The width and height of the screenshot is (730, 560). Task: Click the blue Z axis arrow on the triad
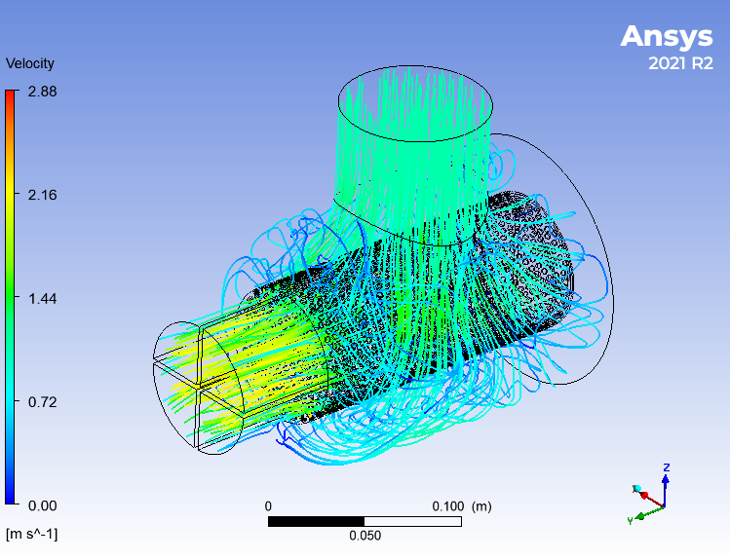coord(666,482)
